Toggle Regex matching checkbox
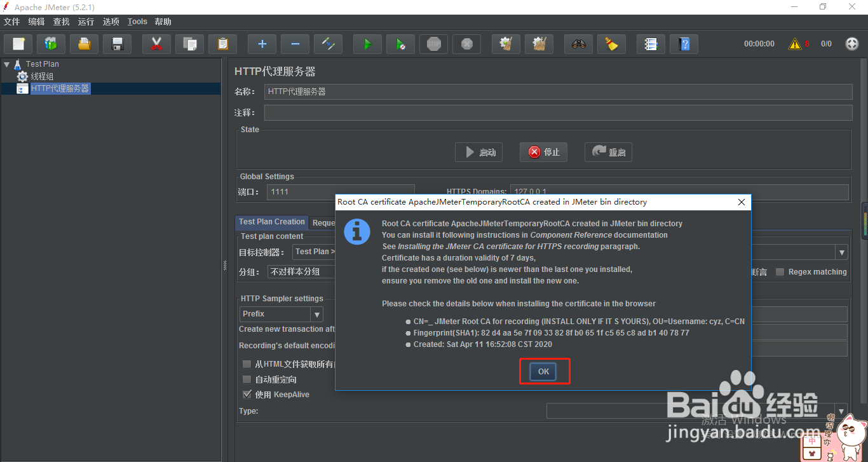The height and width of the screenshot is (462, 868). [780, 272]
